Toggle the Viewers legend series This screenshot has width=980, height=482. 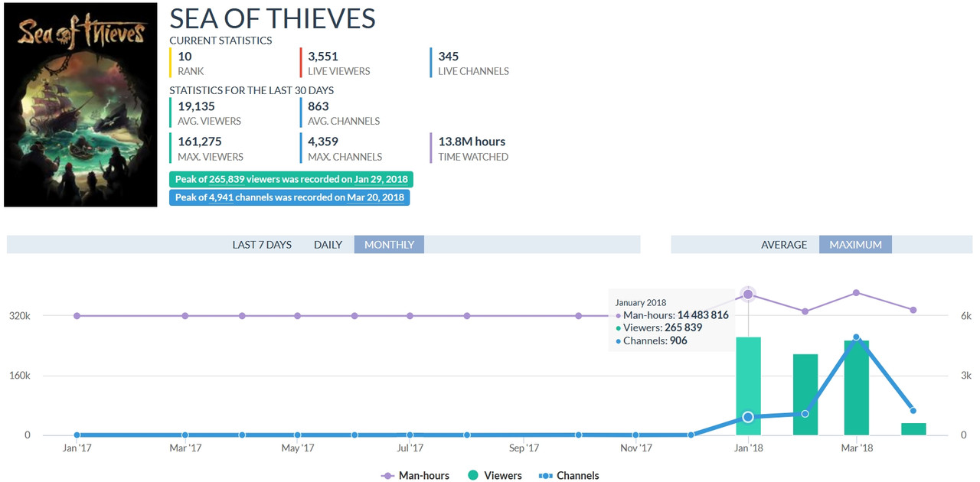click(495, 476)
